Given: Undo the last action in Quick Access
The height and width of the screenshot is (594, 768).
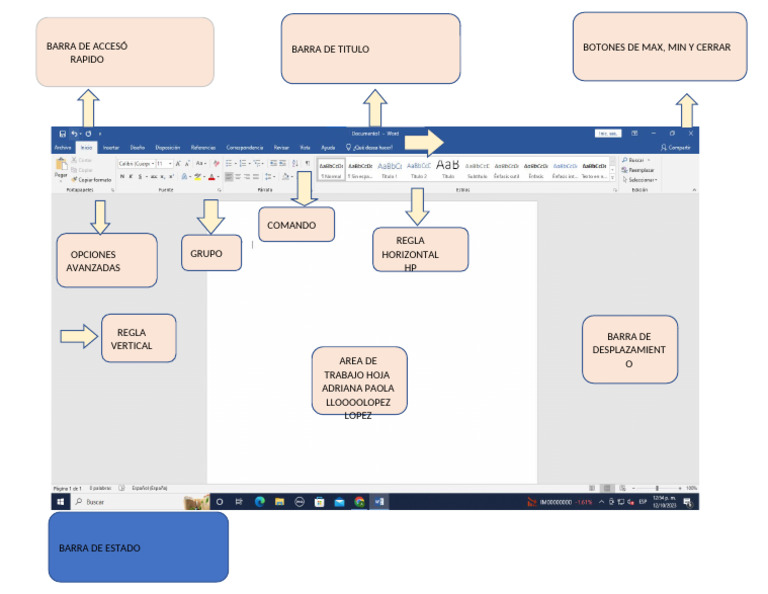Looking at the screenshot, I should pos(74,134).
